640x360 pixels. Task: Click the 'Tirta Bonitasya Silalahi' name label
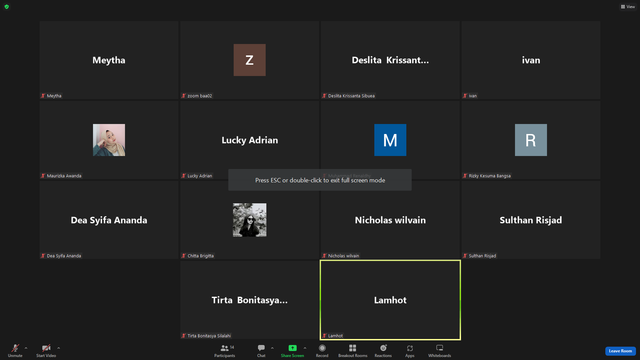coord(209,336)
